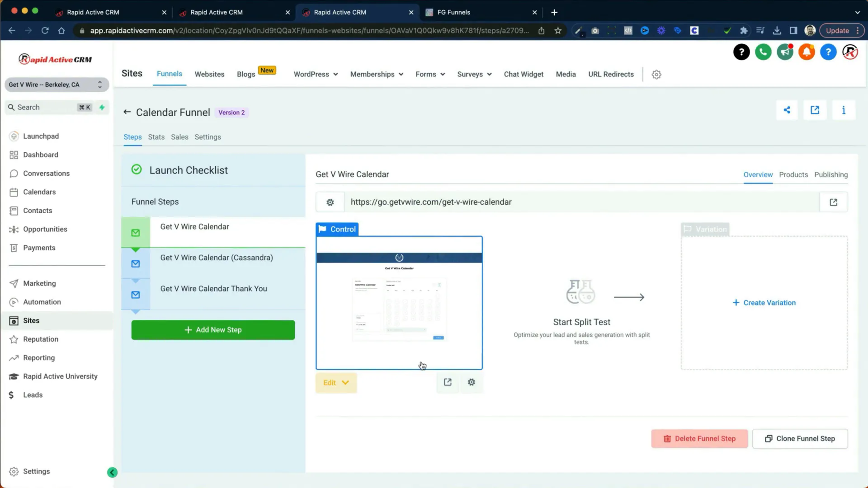Bookmark this page with the star icon
Screen dimensions: 868x488
pos(558,31)
